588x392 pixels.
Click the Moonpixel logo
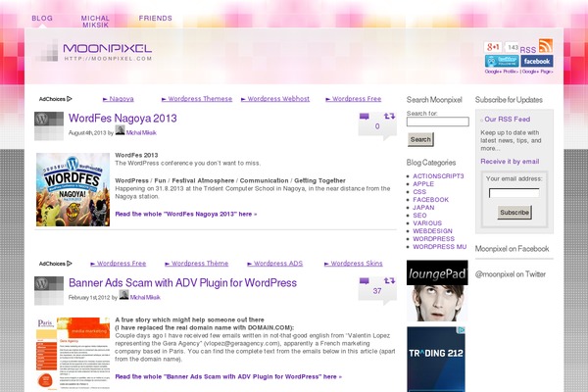(x=94, y=51)
